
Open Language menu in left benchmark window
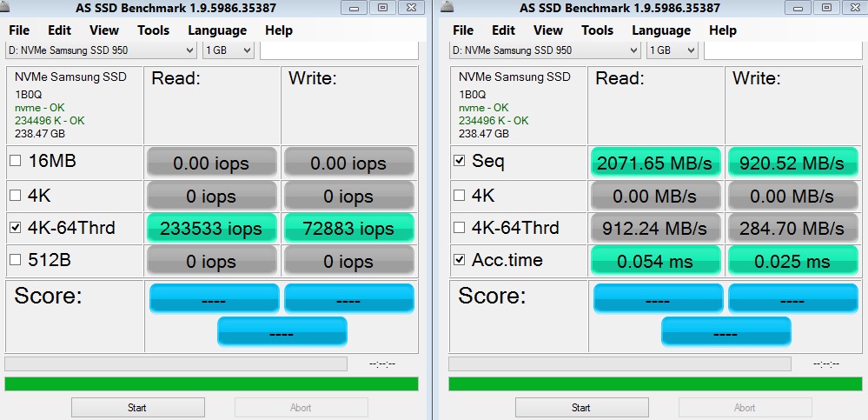[x=217, y=30]
